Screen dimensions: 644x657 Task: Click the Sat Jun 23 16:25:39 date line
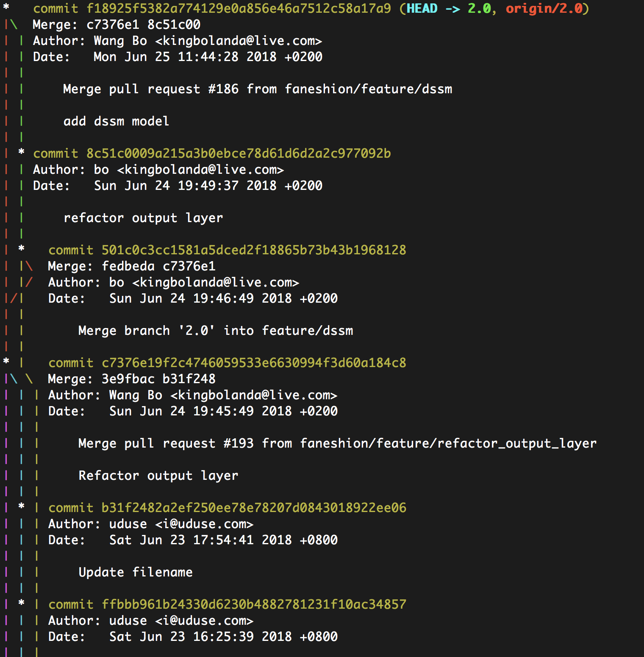pos(223,637)
